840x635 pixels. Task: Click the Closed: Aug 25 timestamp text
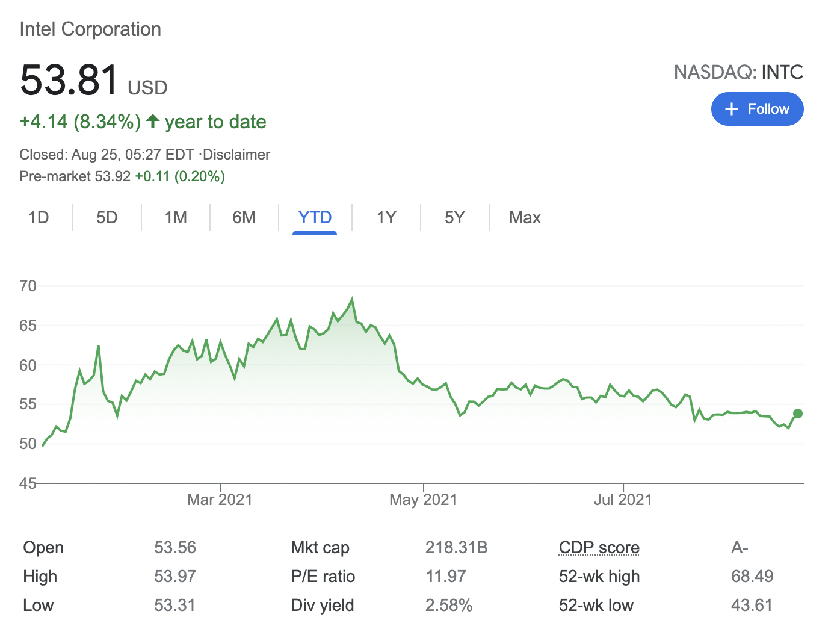tap(107, 155)
